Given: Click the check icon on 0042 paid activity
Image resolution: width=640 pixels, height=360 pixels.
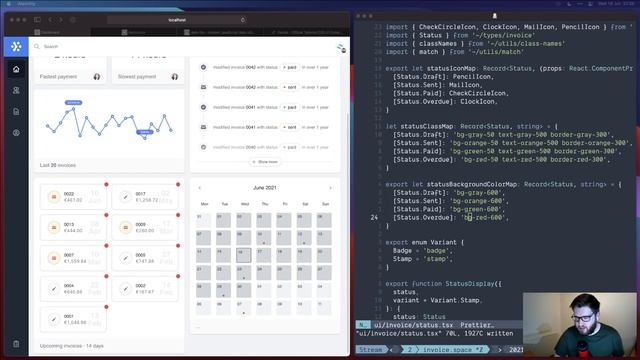Looking at the screenshot, I should click(203, 67).
